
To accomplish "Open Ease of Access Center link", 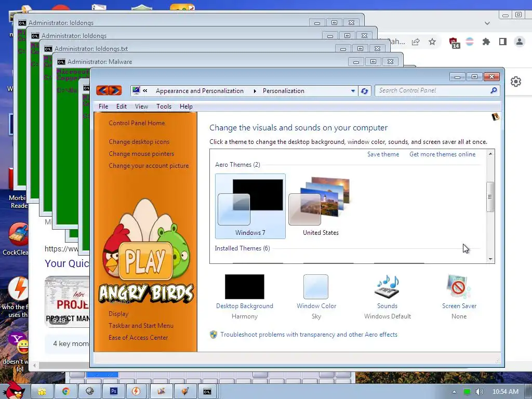I will coord(138,338).
